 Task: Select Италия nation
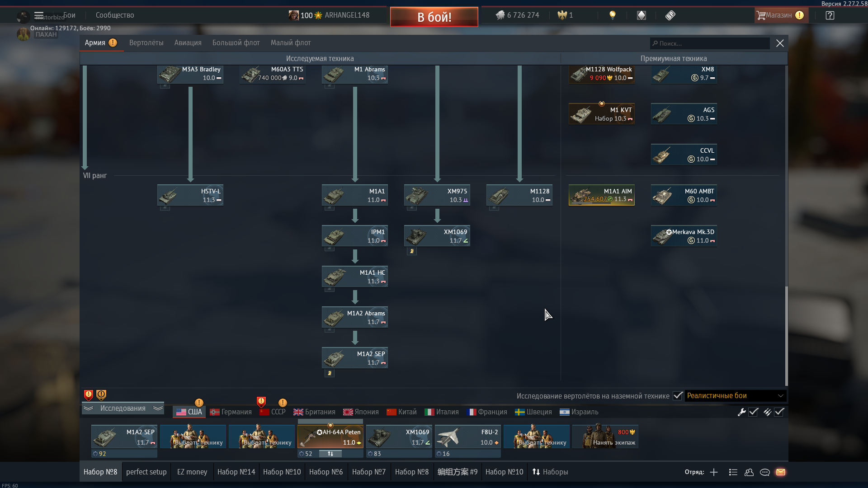click(442, 412)
